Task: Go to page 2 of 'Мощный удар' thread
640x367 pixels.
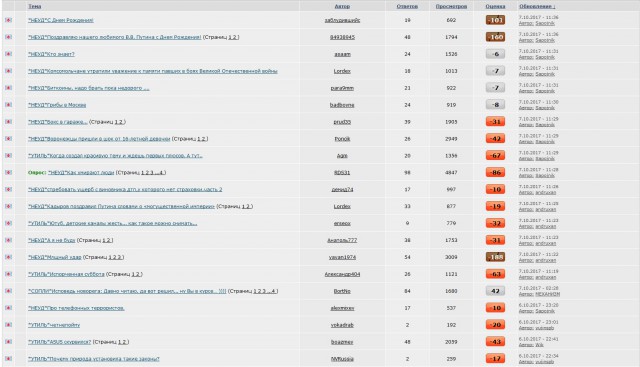Action: (115, 257)
